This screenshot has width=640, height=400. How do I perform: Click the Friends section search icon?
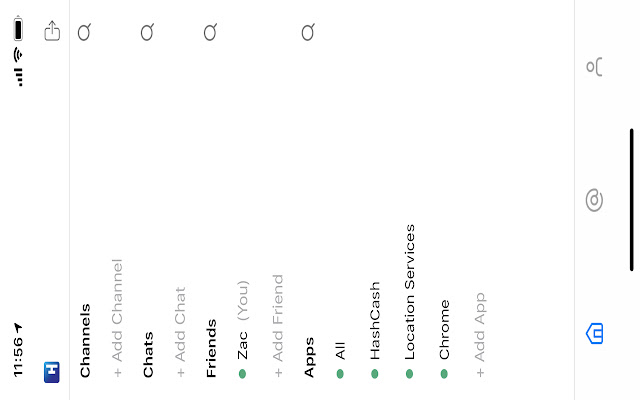pyautogui.click(x=211, y=32)
